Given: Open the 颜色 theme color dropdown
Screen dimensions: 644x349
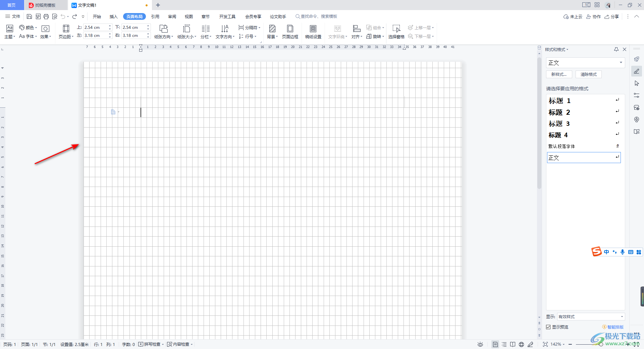Looking at the screenshot, I should (x=28, y=28).
